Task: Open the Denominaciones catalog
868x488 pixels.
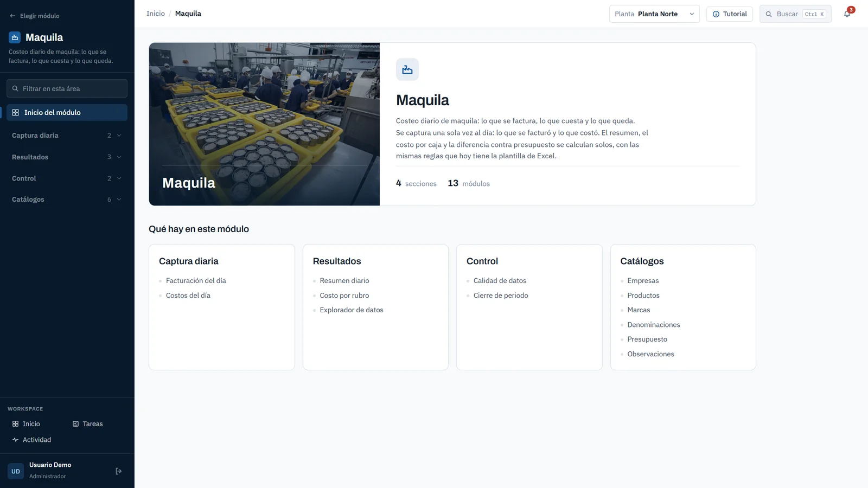Action: pyautogui.click(x=654, y=325)
